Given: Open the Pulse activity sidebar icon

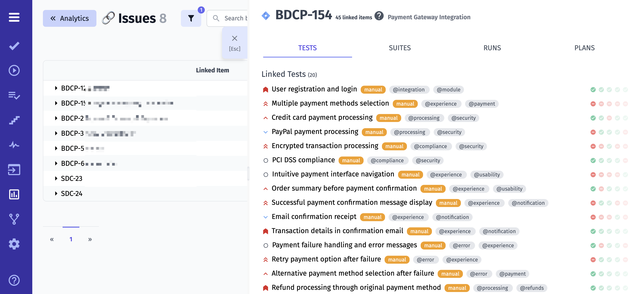Looking at the screenshot, I should 14,145.
